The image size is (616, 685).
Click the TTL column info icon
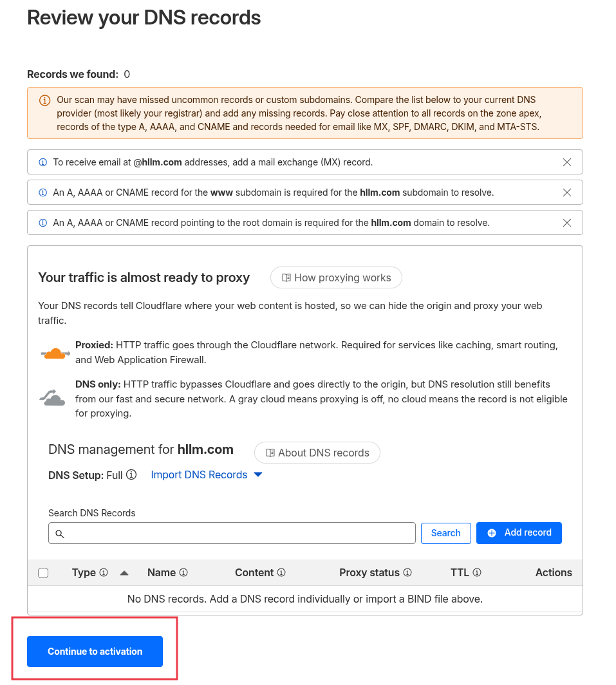[x=477, y=572]
